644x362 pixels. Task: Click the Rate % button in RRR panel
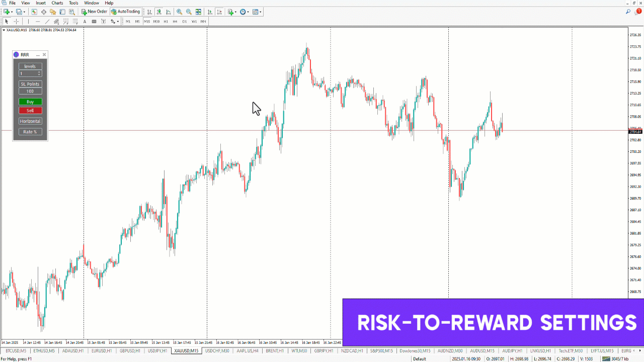[x=30, y=132]
